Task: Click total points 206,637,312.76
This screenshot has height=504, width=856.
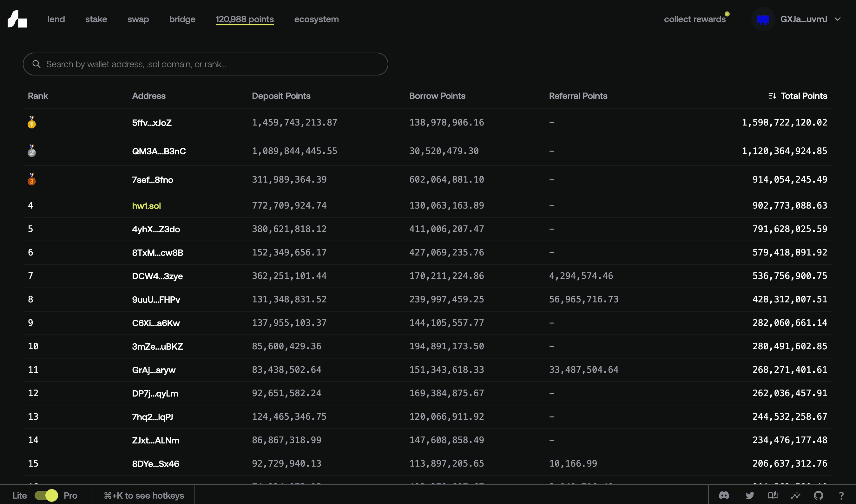Action: (x=790, y=463)
